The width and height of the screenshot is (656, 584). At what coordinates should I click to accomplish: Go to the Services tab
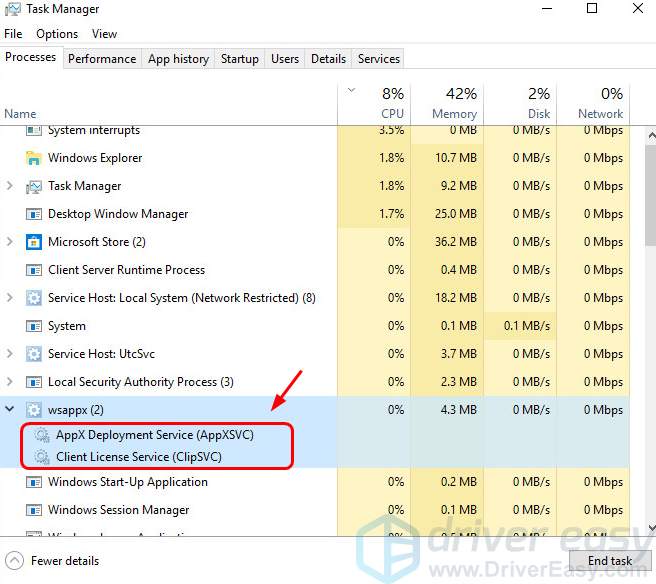pos(379,59)
